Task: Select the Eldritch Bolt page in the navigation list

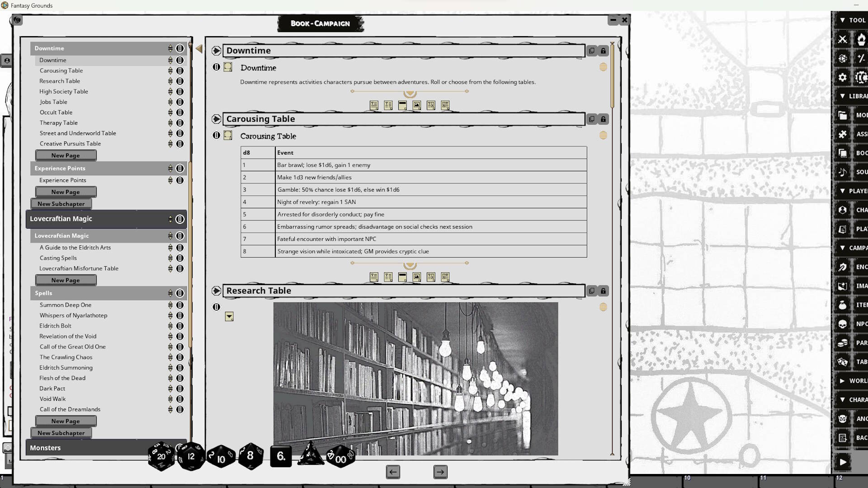Action: (x=55, y=326)
